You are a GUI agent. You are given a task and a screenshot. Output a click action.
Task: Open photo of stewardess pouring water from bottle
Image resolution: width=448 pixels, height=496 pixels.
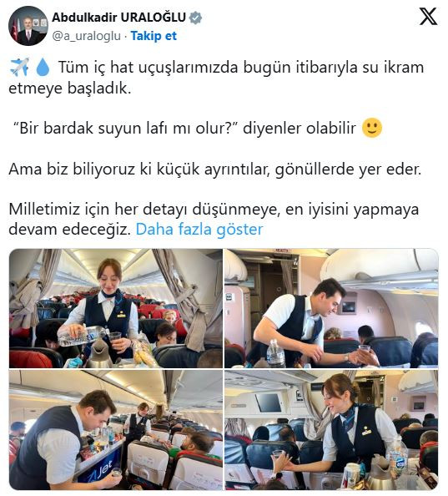[x=116, y=308]
